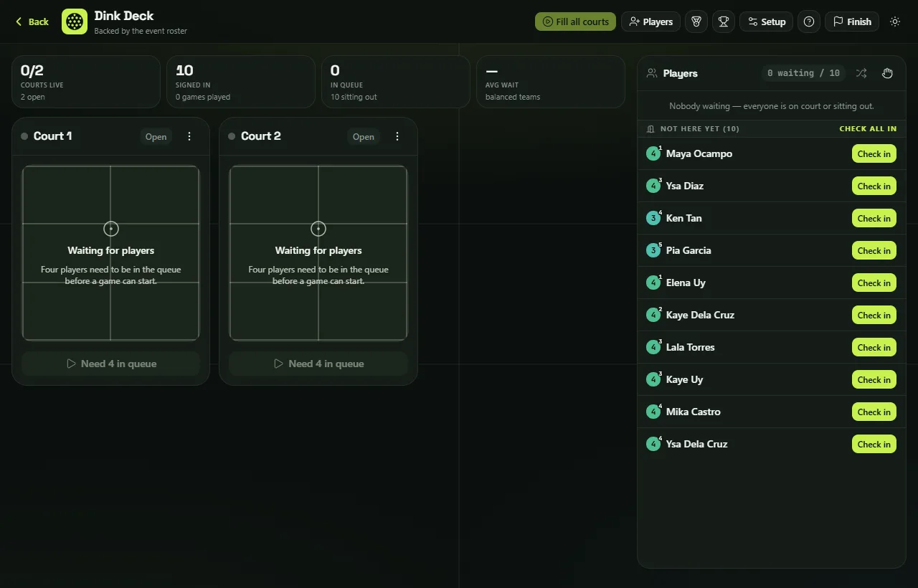
Task: Click the Dink Deck pickleball logo
Action: (x=75, y=22)
